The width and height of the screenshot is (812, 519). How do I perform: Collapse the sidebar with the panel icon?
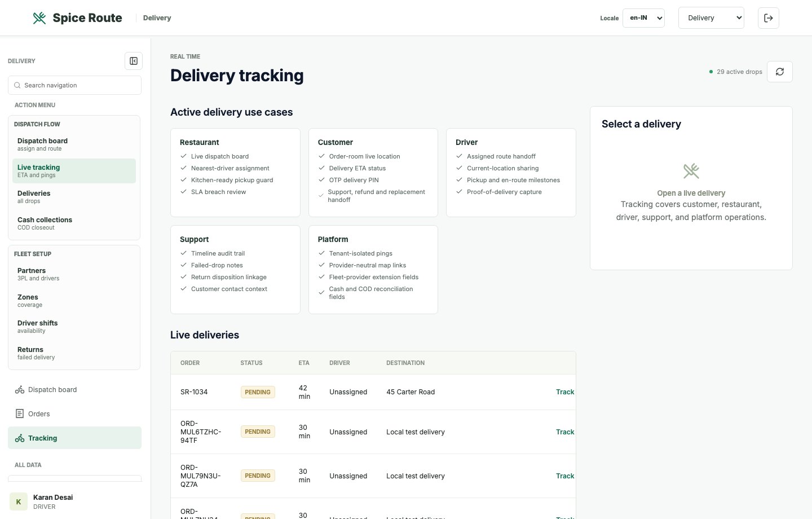click(x=134, y=61)
